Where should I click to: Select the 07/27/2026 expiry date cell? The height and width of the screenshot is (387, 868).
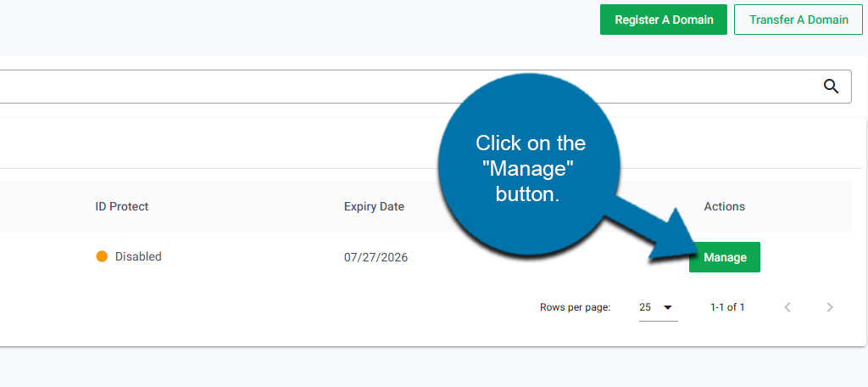[x=376, y=257]
